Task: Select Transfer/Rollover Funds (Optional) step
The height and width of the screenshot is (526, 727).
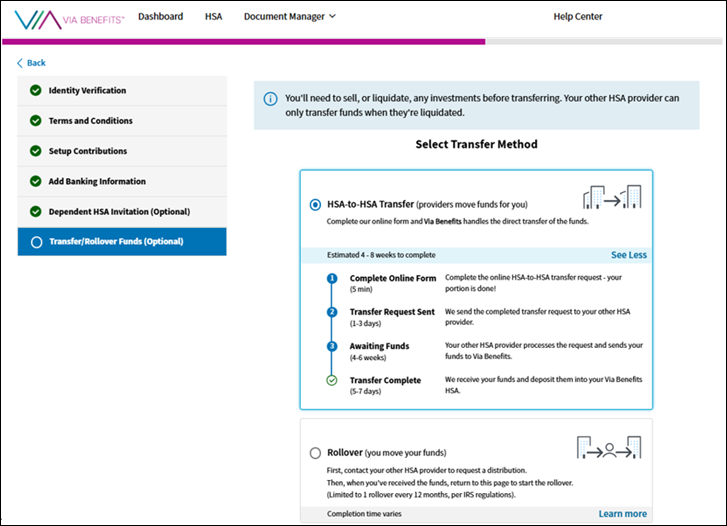Action: [122, 242]
